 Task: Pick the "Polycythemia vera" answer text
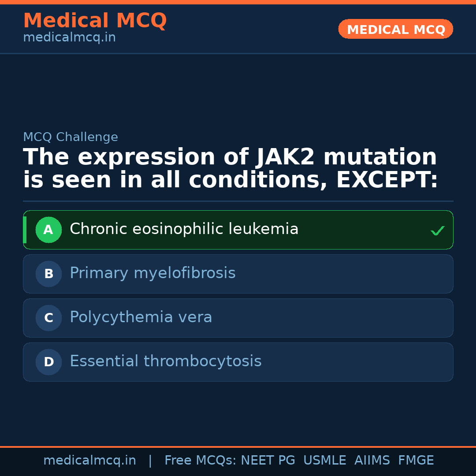(x=141, y=317)
